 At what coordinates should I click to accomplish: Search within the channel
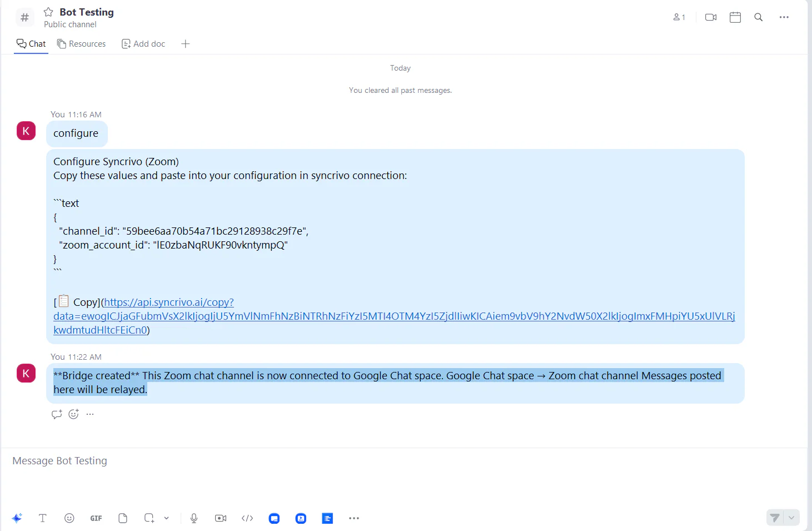(759, 17)
